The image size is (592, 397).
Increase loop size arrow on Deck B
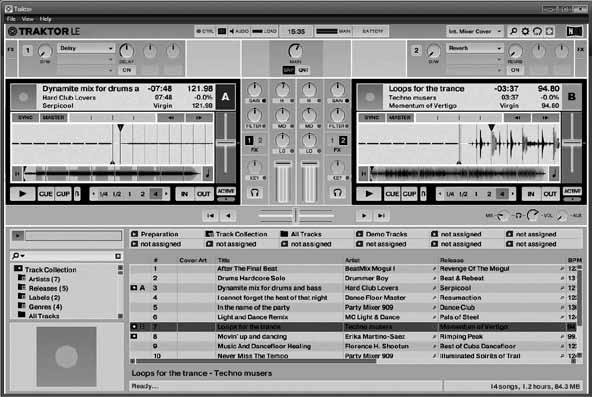pyautogui.click(x=513, y=194)
